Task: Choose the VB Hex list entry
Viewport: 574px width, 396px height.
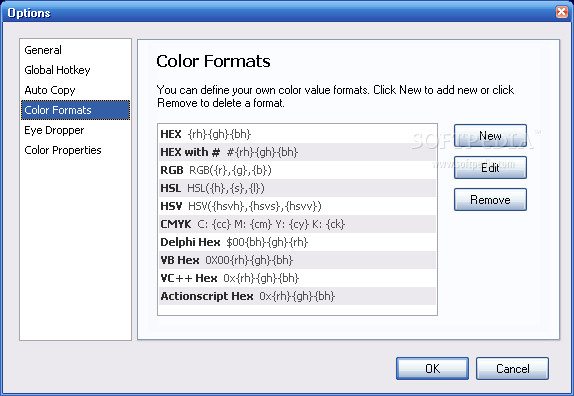Action: [x=297, y=260]
